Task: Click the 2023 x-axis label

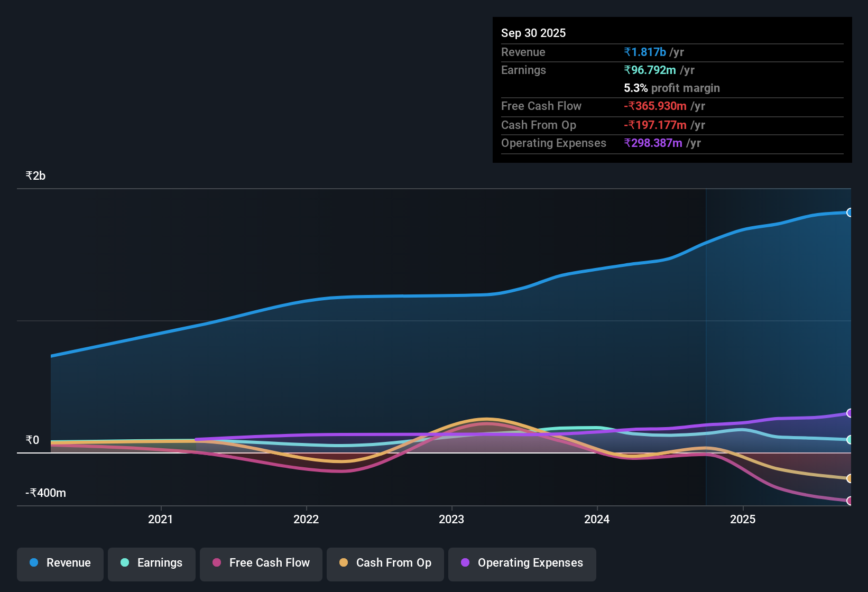Action: pyautogui.click(x=451, y=519)
